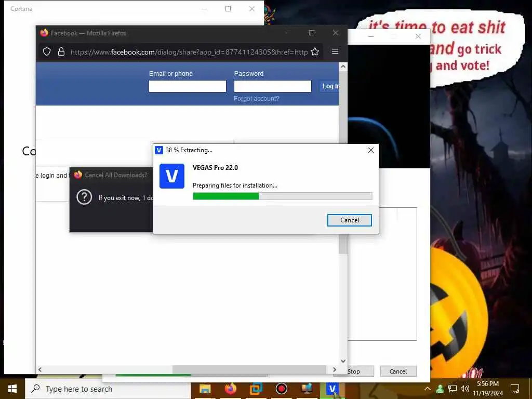Click the Firefox URL address bar
Screen dimensions: 532x399
[189, 52]
